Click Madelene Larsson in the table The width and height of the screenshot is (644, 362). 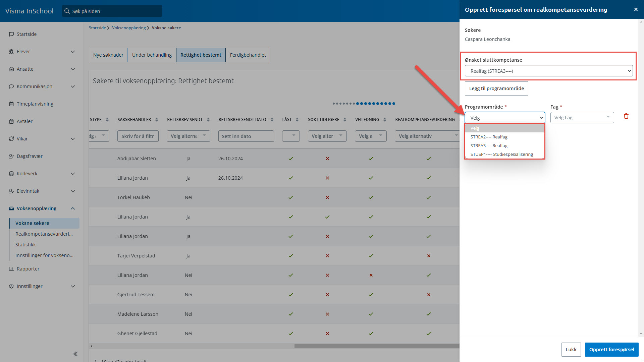138,314
